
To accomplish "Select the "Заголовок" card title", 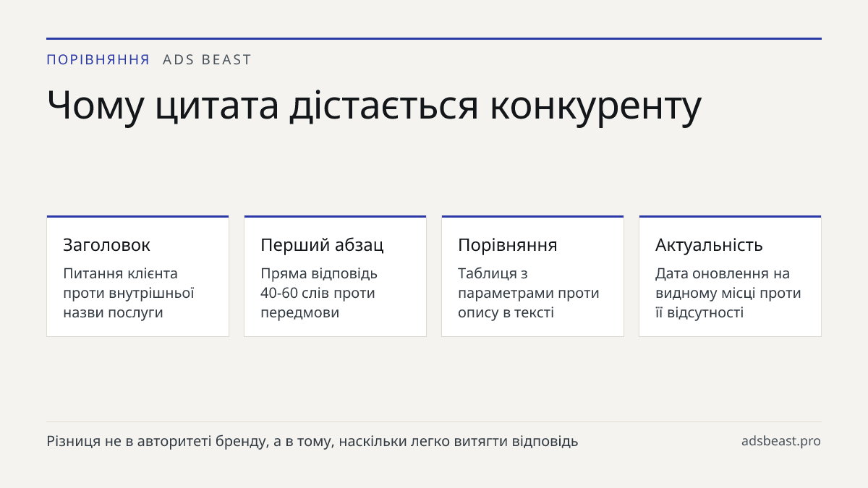I will (107, 244).
